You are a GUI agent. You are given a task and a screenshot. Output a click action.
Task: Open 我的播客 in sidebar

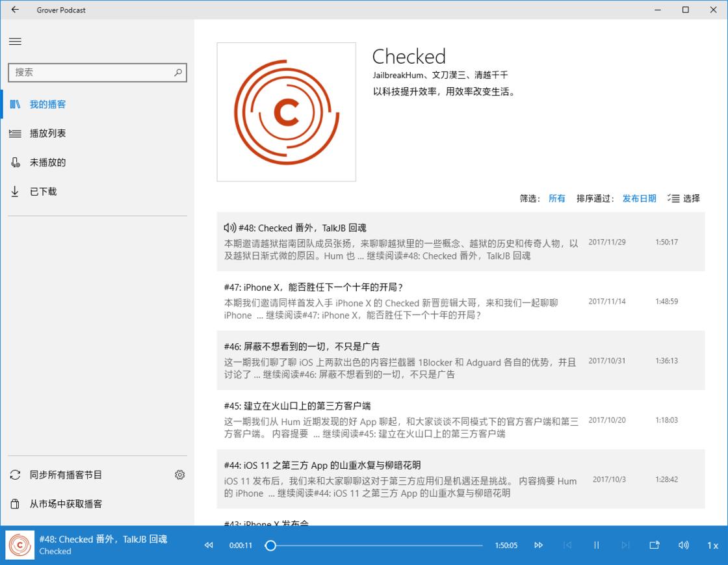(97, 105)
